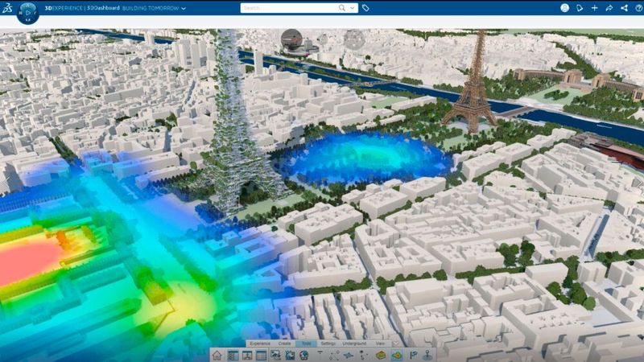The image size is (644, 362).
Task: Click the Dassault Systèmes 3DS logo
Action: 7,8
